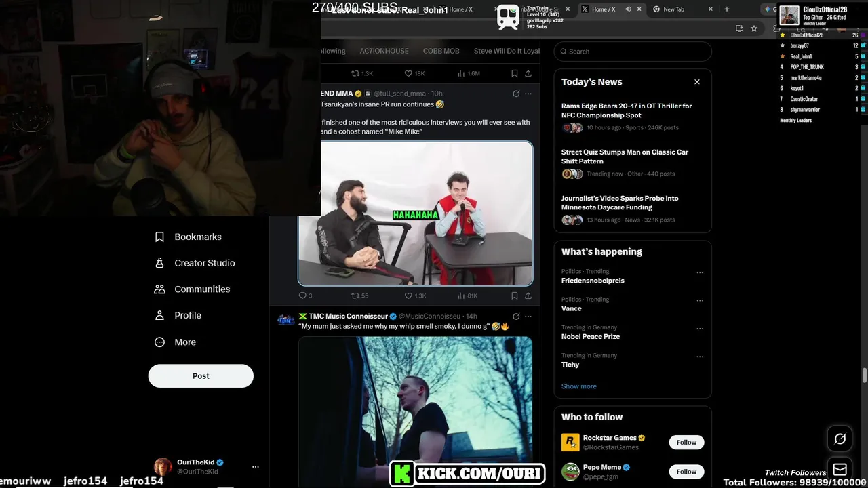This screenshot has width=868, height=488.
Task: Follow Pepe Meme account
Action: (686, 472)
